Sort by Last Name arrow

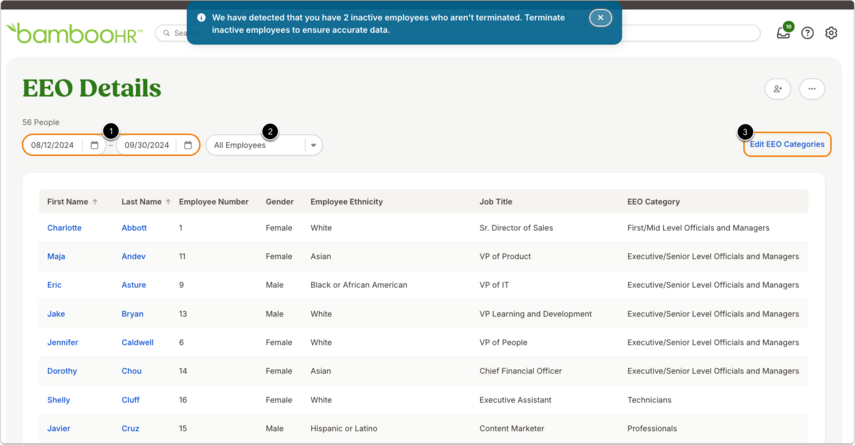(168, 202)
